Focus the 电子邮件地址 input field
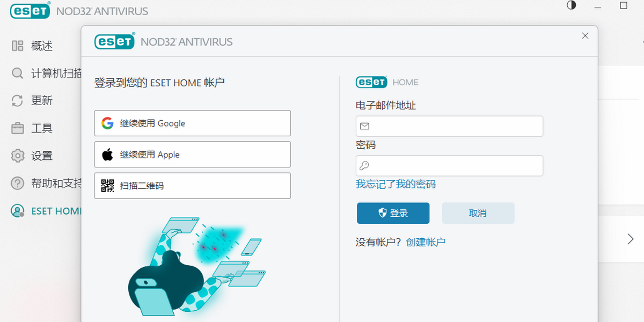The image size is (644, 322). click(450, 126)
